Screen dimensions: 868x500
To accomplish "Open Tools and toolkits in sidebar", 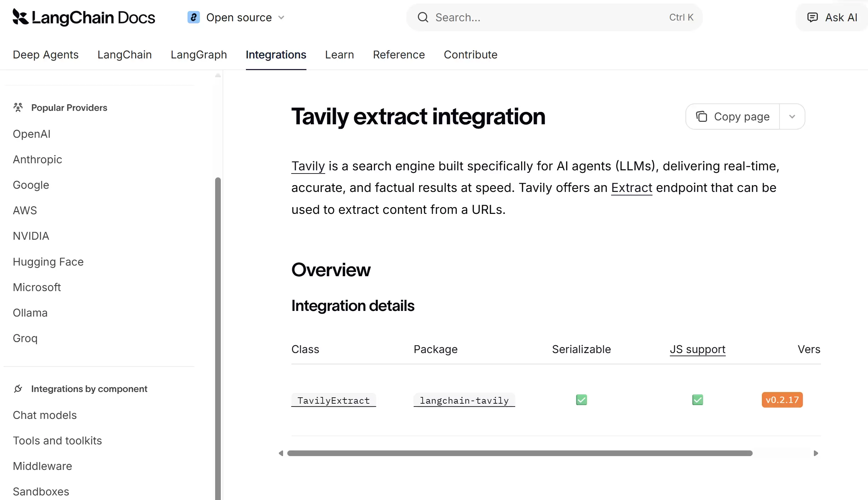I will pyautogui.click(x=57, y=441).
